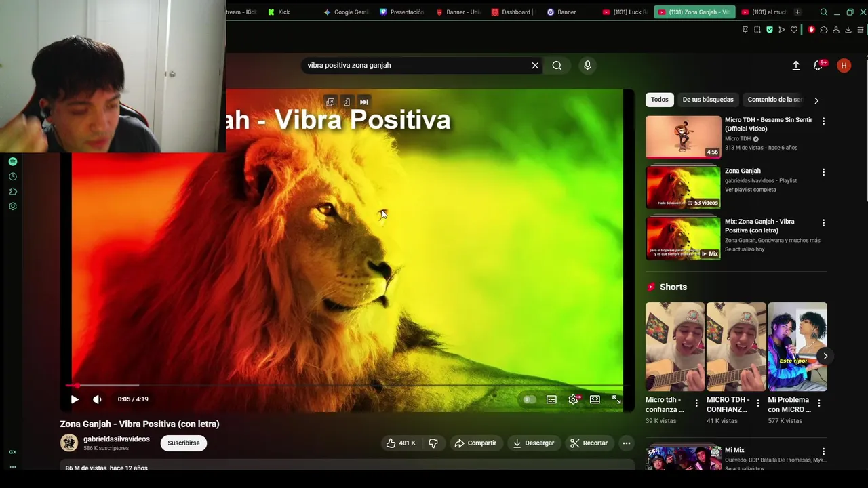Play the Zona Ganjah video
The image size is (868, 488).
pos(75,399)
